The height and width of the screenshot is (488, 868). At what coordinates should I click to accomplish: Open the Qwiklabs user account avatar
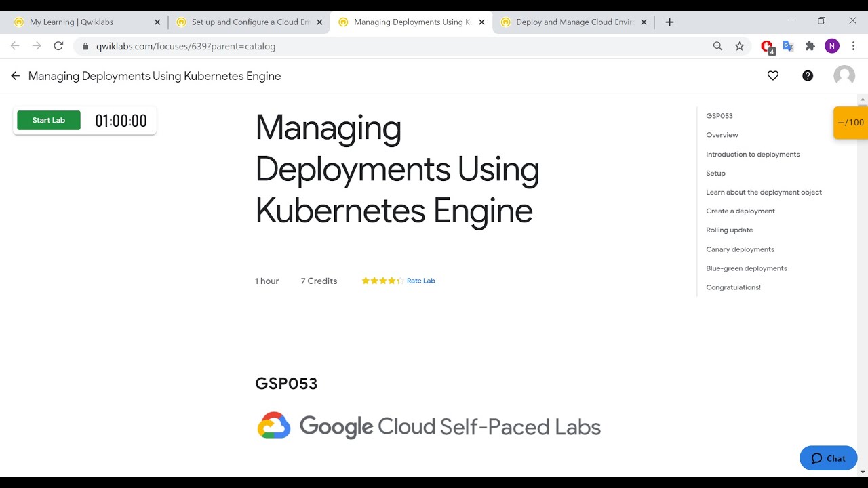(x=844, y=76)
